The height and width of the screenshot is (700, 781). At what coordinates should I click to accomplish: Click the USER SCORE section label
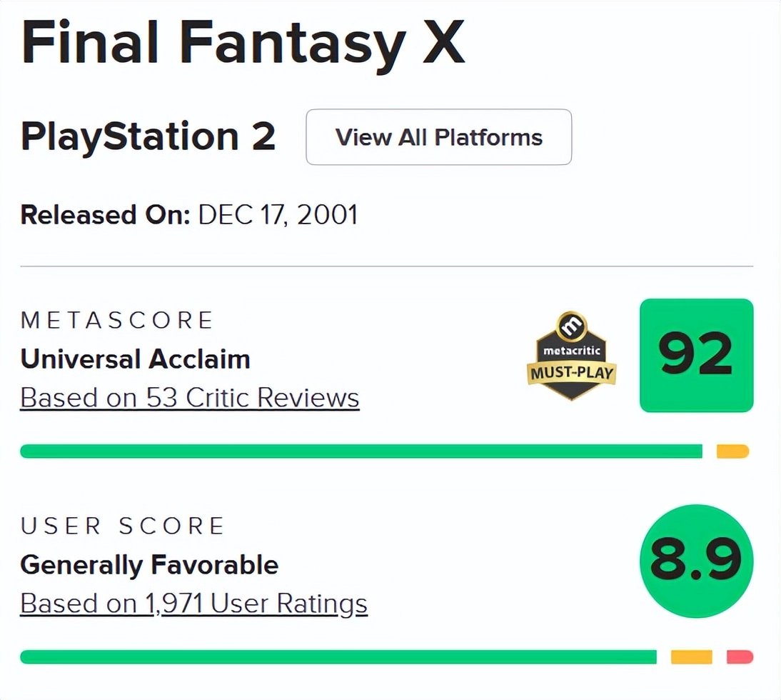click(123, 526)
